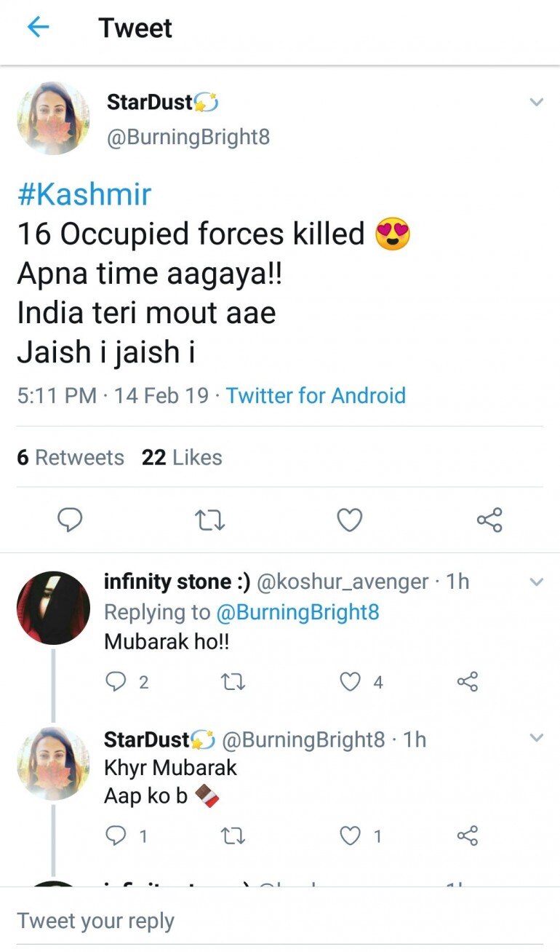This screenshot has width=560, height=952.
Task: View the 22 Likes list
Action: pyautogui.click(x=182, y=457)
